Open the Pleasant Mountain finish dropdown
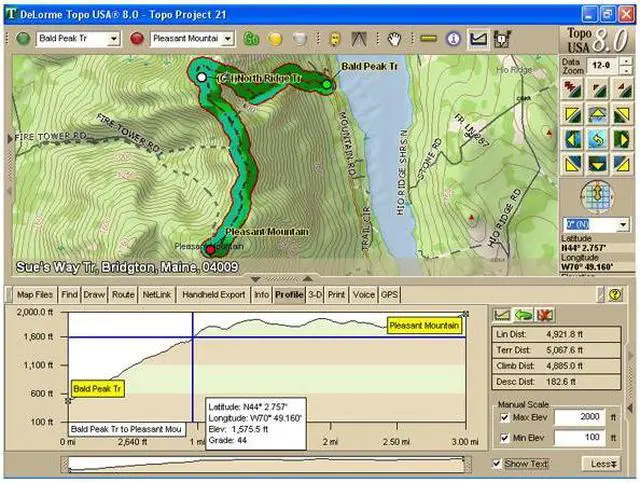The width and height of the screenshot is (640, 483). 227,38
